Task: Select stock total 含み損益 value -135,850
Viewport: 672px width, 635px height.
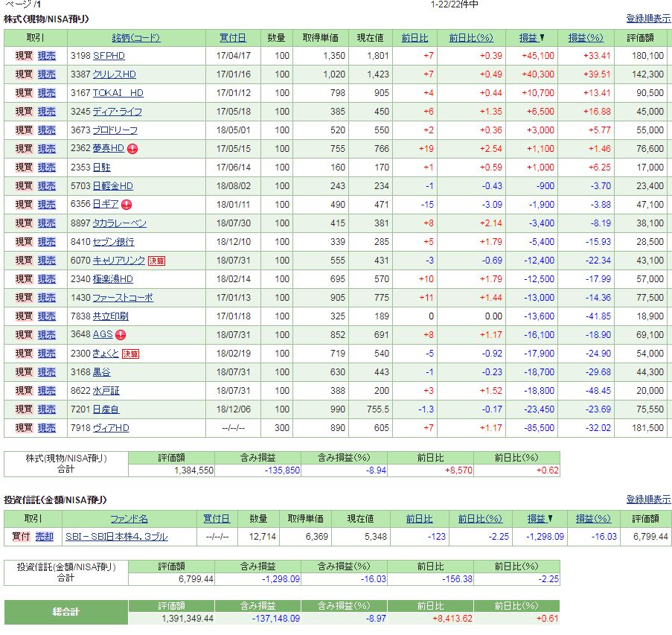Action: (282, 470)
